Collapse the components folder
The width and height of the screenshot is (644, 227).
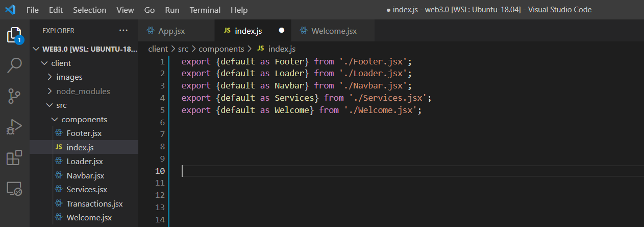coord(84,119)
